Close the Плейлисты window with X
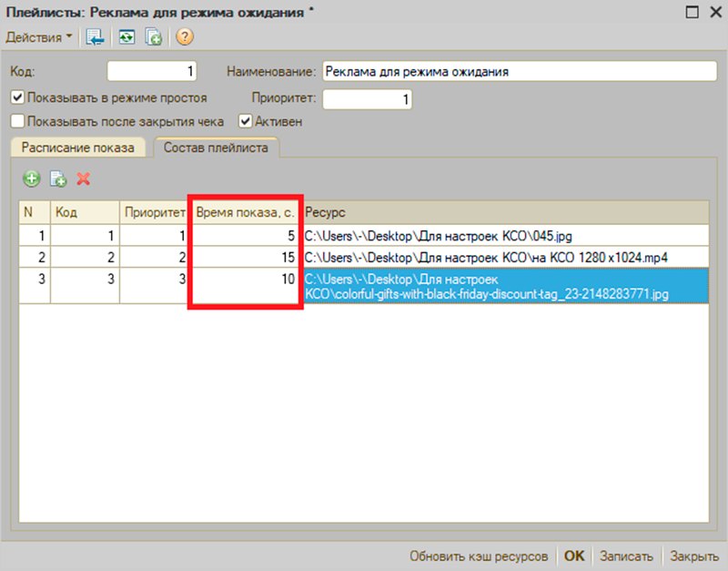The width and height of the screenshot is (728, 571). tap(715, 12)
